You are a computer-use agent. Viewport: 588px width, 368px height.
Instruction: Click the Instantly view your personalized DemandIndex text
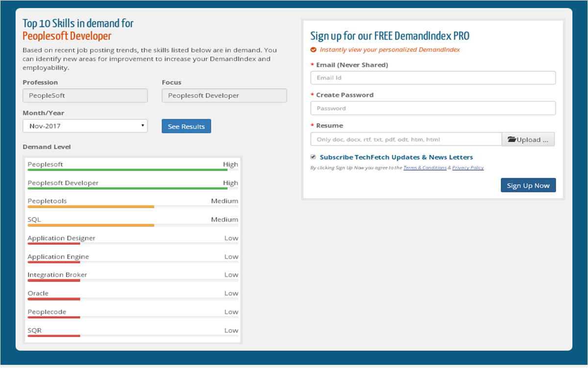pos(390,49)
